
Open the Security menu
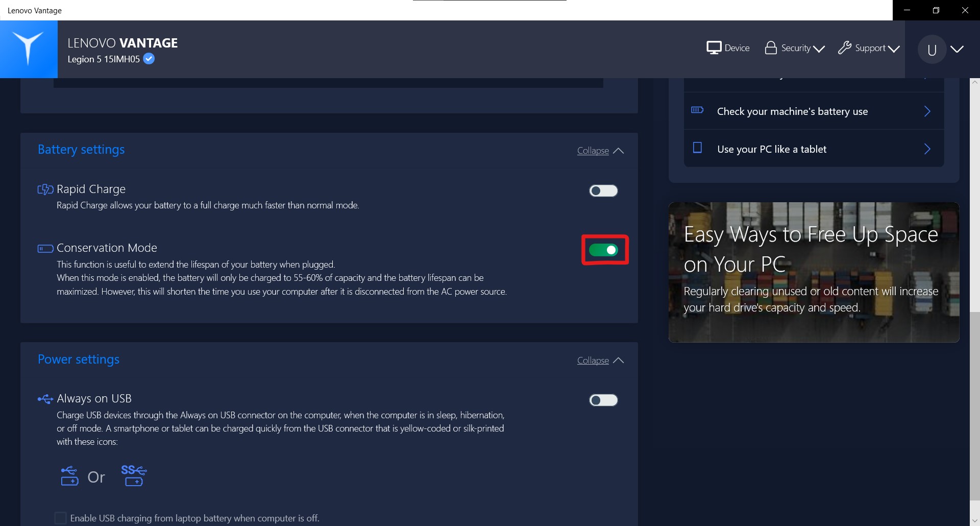pyautogui.click(x=795, y=48)
